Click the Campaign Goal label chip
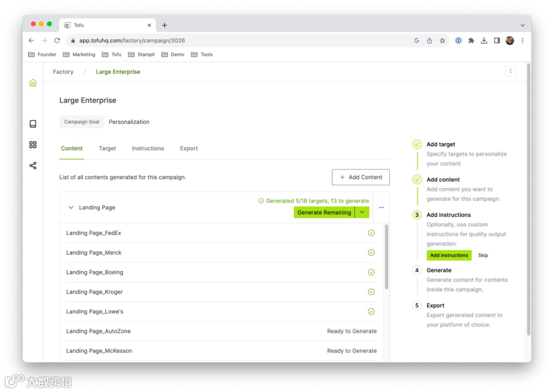The height and width of the screenshot is (392, 554). tap(82, 122)
